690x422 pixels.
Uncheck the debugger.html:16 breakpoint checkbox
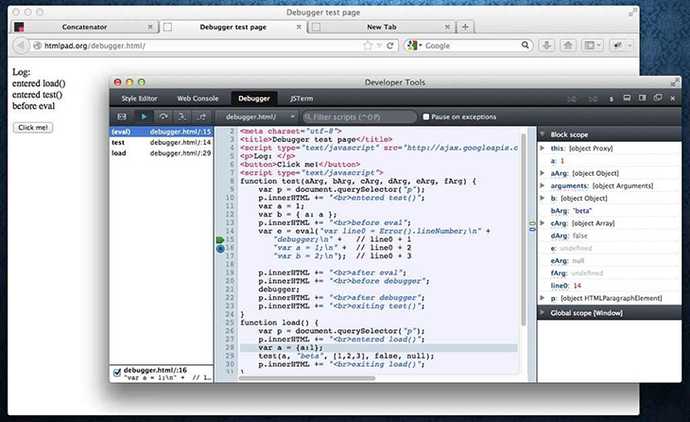pyautogui.click(x=116, y=371)
